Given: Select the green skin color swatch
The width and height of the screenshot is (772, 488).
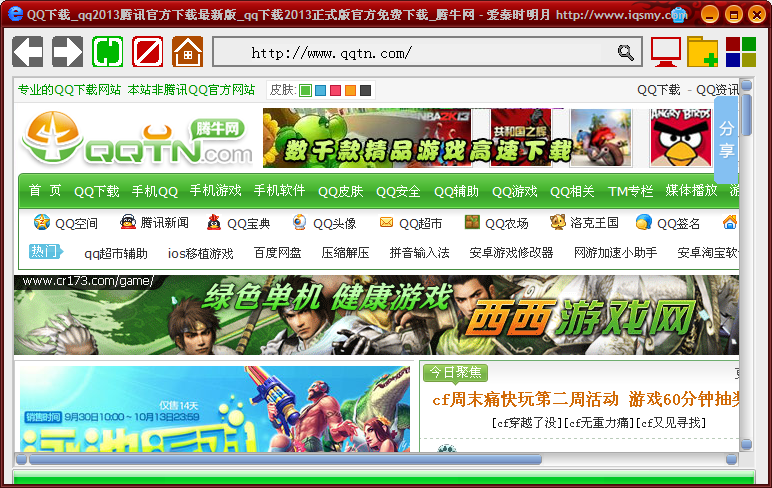Looking at the screenshot, I should [x=306, y=91].
